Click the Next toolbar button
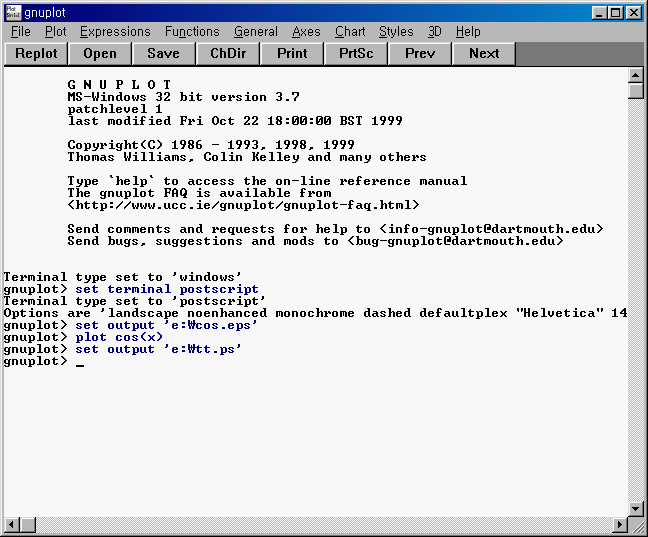The height and width of the screenshot is (537, 648). [x=484, y=54]
